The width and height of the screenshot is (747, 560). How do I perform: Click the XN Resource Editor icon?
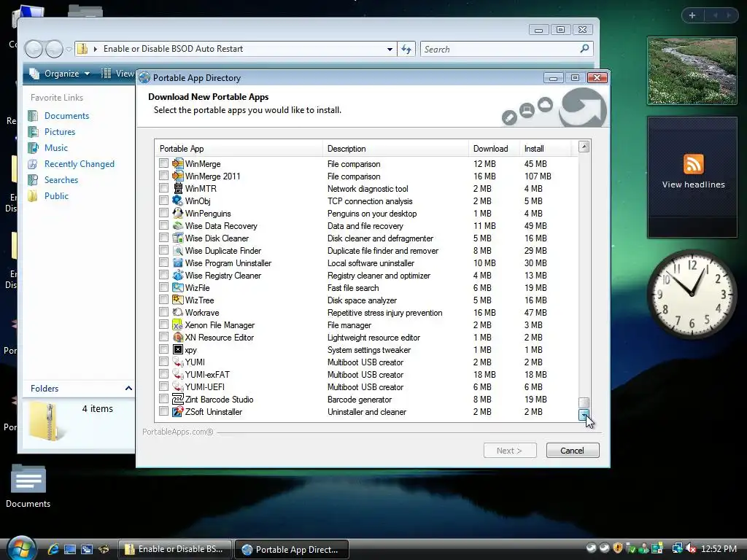(x=178, y=337)
